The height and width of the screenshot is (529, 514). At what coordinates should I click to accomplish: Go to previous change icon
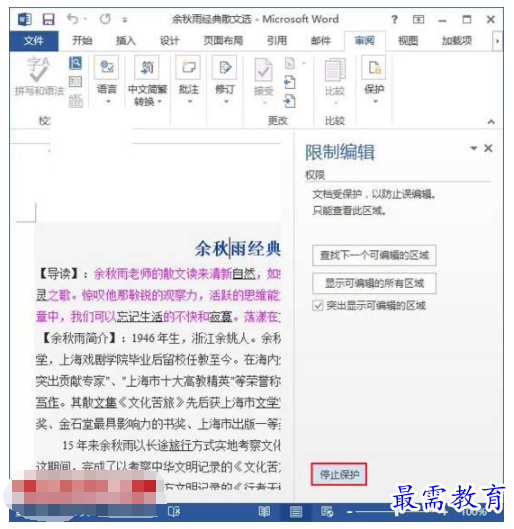coord(289,82)
